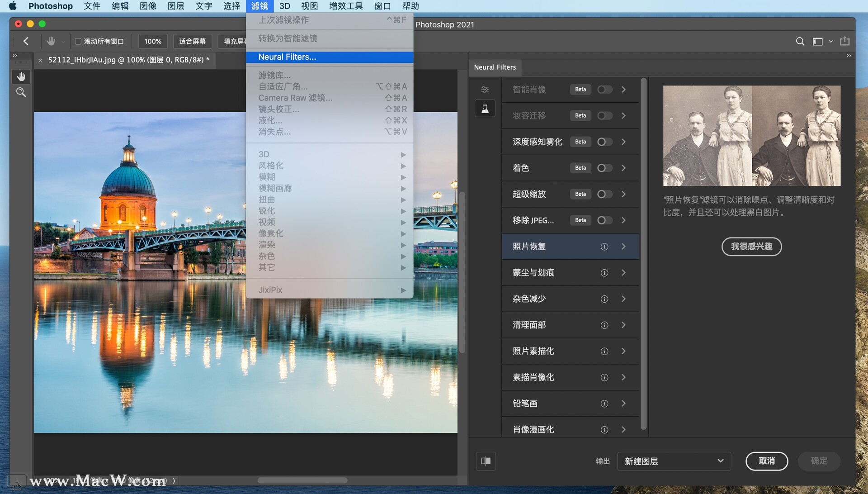Show info for 肖像漫画化 filter
This screenshot has width=868, height=494.
(x=604, y=430)
